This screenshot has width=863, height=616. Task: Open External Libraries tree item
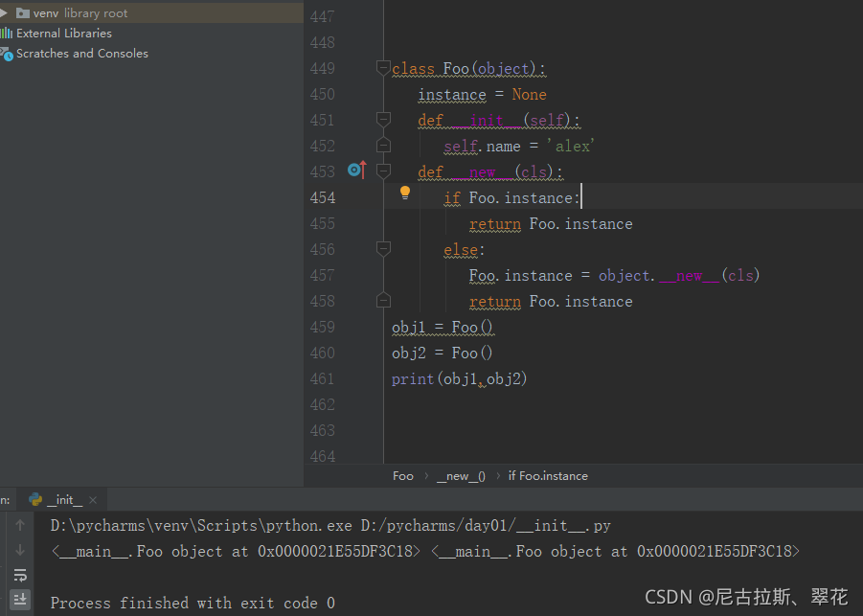64,33
